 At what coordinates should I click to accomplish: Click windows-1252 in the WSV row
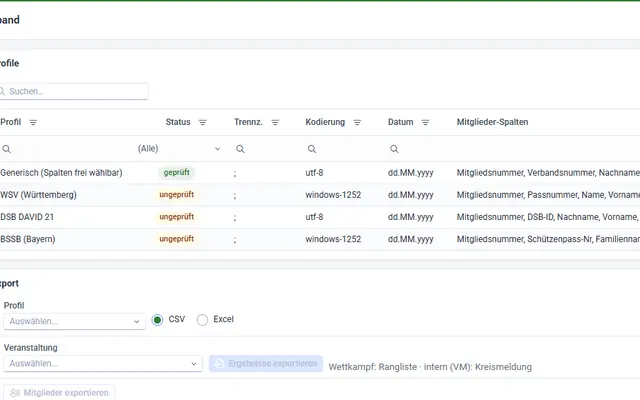pos(333,195)
